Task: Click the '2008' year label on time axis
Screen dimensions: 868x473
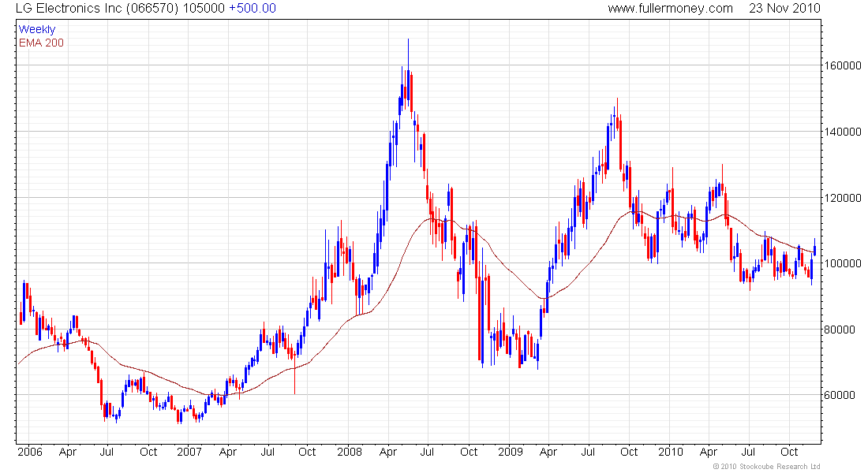Action: click(350, 452)
